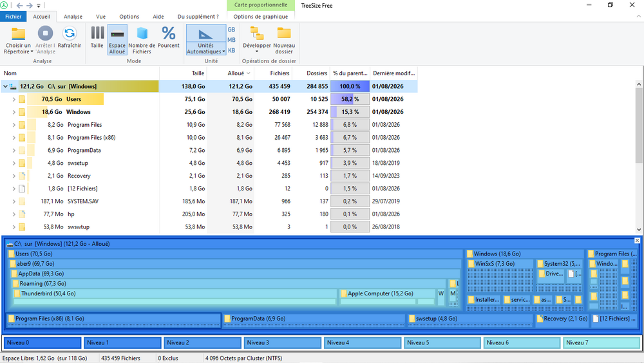The image size is (644, 363).
Task: Click the 58,2 % bar of Users row
Action: tap(350, 99)
